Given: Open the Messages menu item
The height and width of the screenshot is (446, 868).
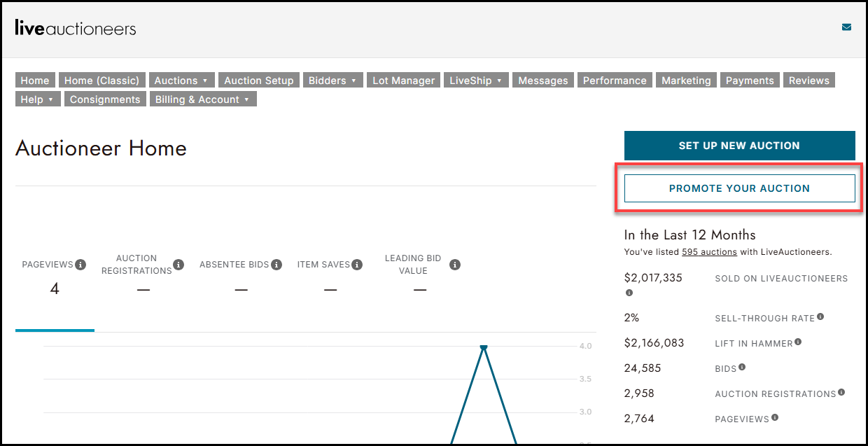Looking at the screenshot, I should [x=543, y=81].
